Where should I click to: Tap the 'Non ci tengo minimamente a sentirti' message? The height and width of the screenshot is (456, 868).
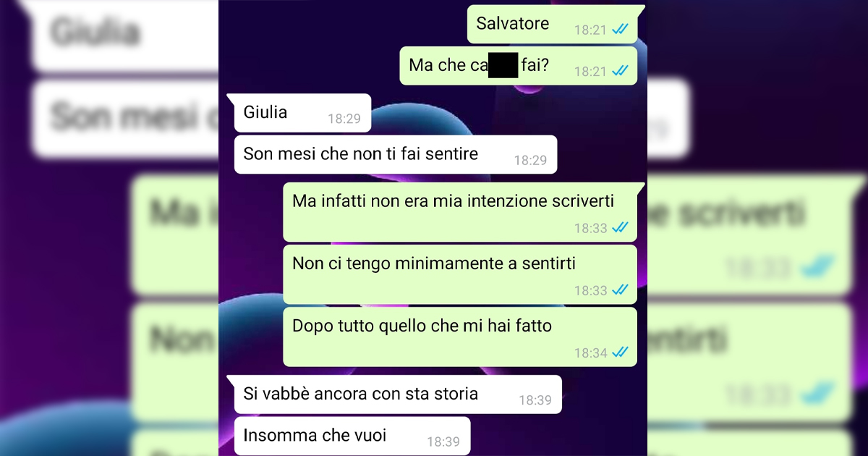click(460, 274)
